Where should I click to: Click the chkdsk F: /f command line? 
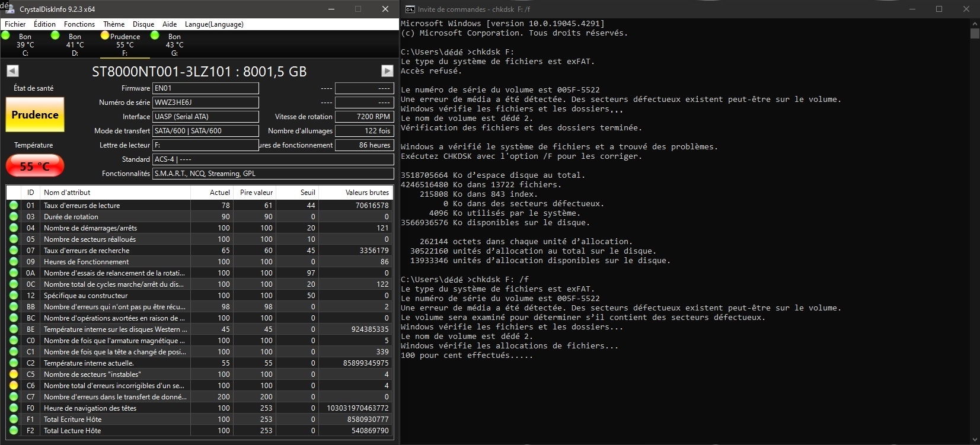[465, 280]
